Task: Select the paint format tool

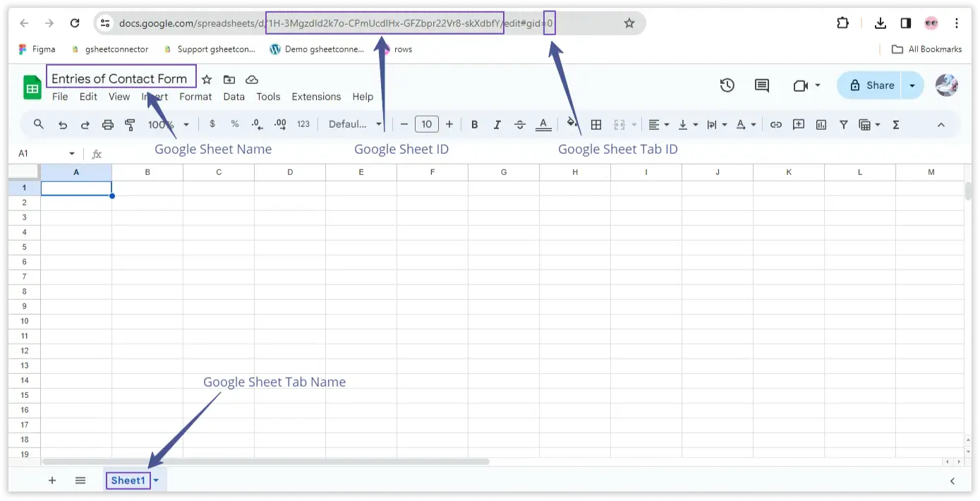Action: (x=131, y=125)
